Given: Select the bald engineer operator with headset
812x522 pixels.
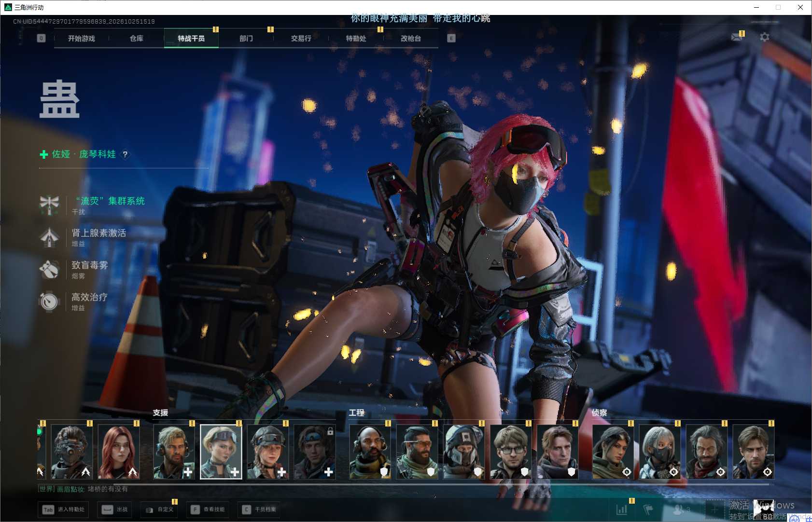Looking at the screenshot, I should click(370, 452).
